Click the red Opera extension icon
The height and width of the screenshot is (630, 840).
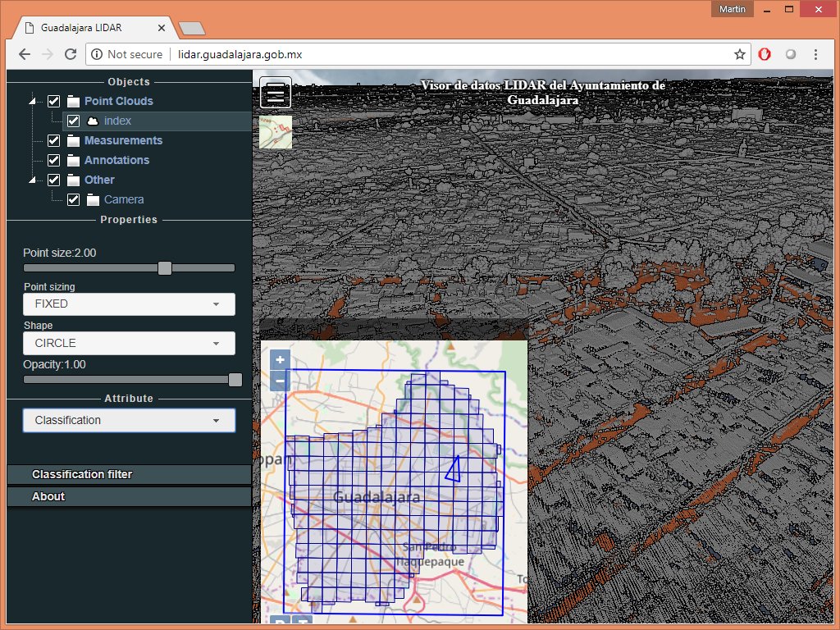tap(765, 54)
